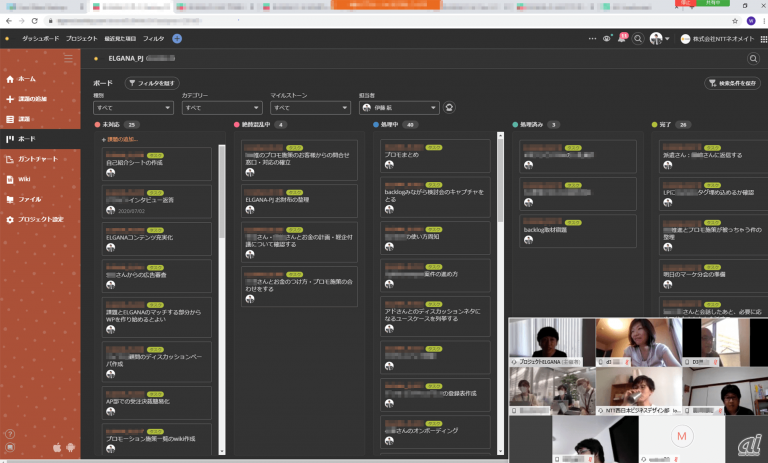Screen dimensions: 768x463
Task: Toggle フィルタを隠す (Hide filter) button
Action: [x=152, y=84]
